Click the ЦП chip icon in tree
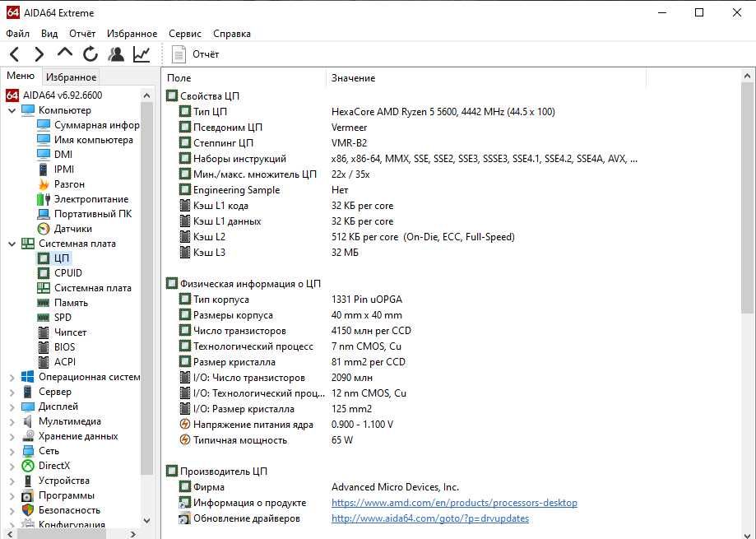This screenshot has width=756, height=539. tap(44, 258)
